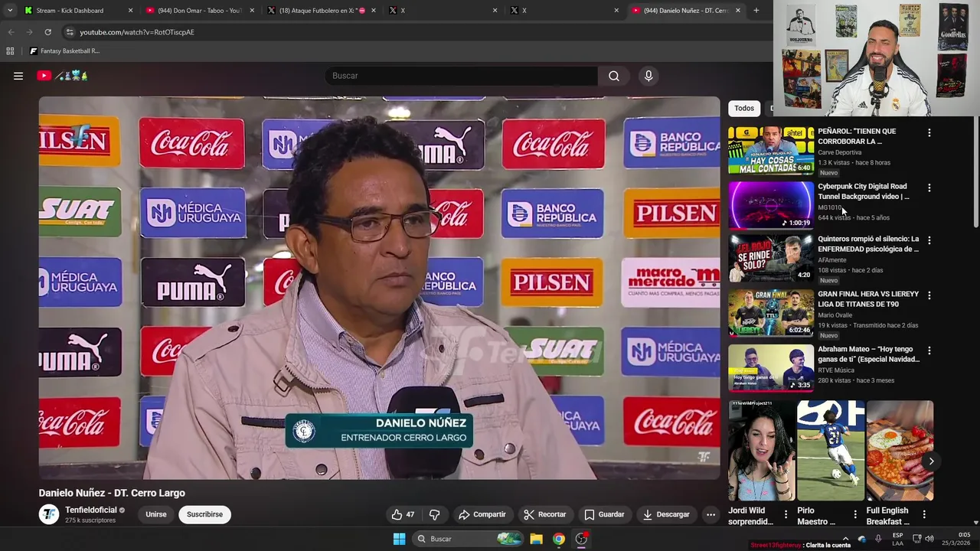980x551 pixels.
Task: Open Fantasy Basketball bookmark
Action: [x=64, y=51]
